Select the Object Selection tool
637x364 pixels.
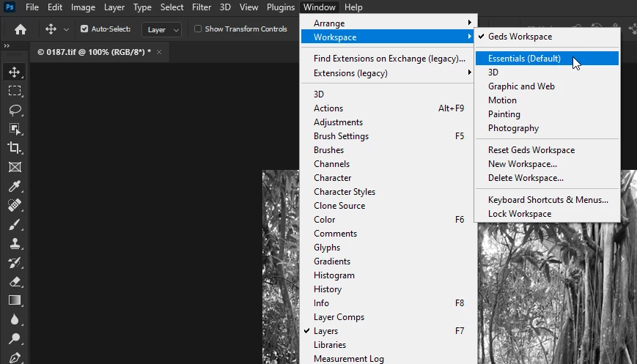point(15,129)
